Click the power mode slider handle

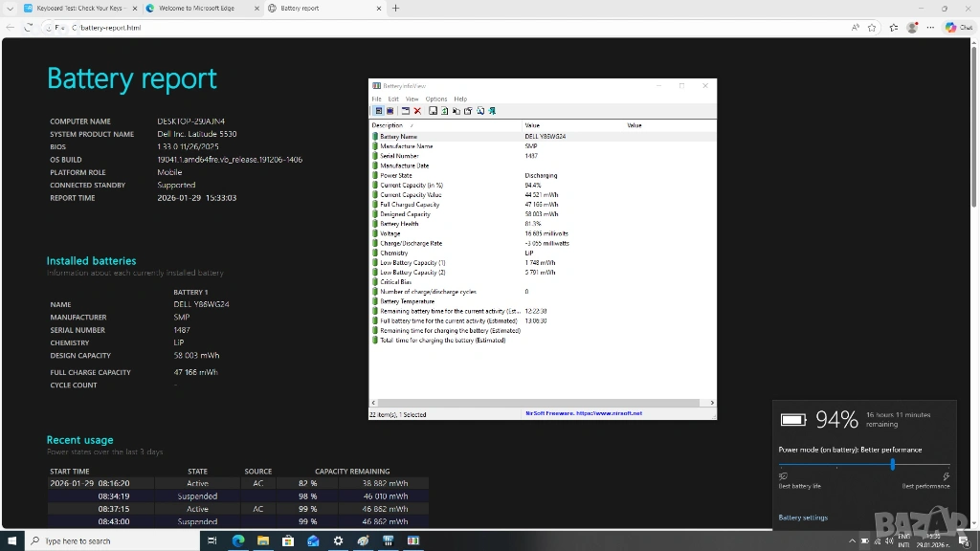point(892,464)
